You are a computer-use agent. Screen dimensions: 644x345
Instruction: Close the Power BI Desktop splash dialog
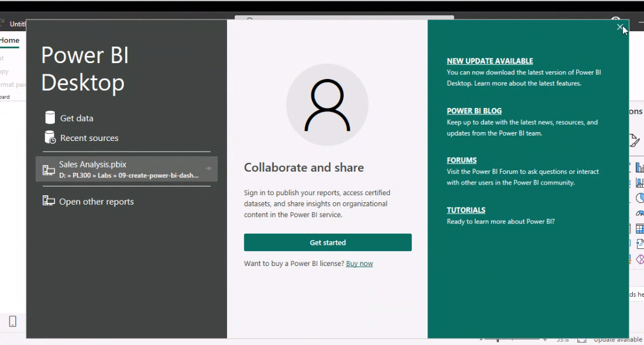click(x=620, y=27)
